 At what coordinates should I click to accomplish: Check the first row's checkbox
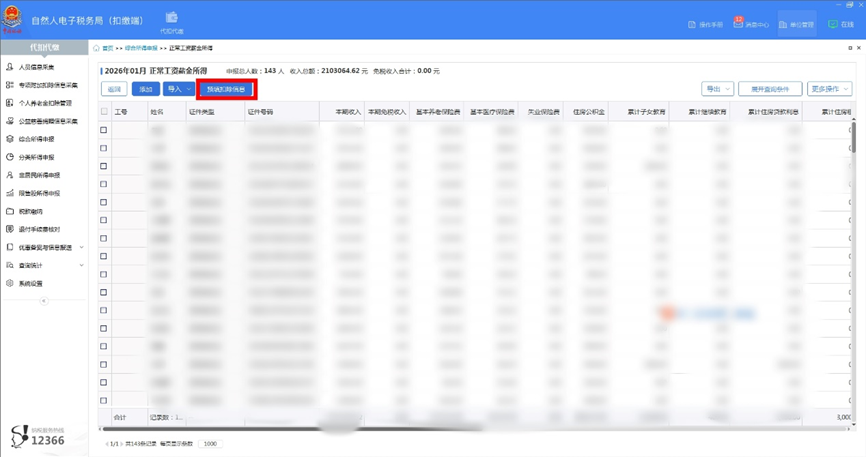[104, 130]
